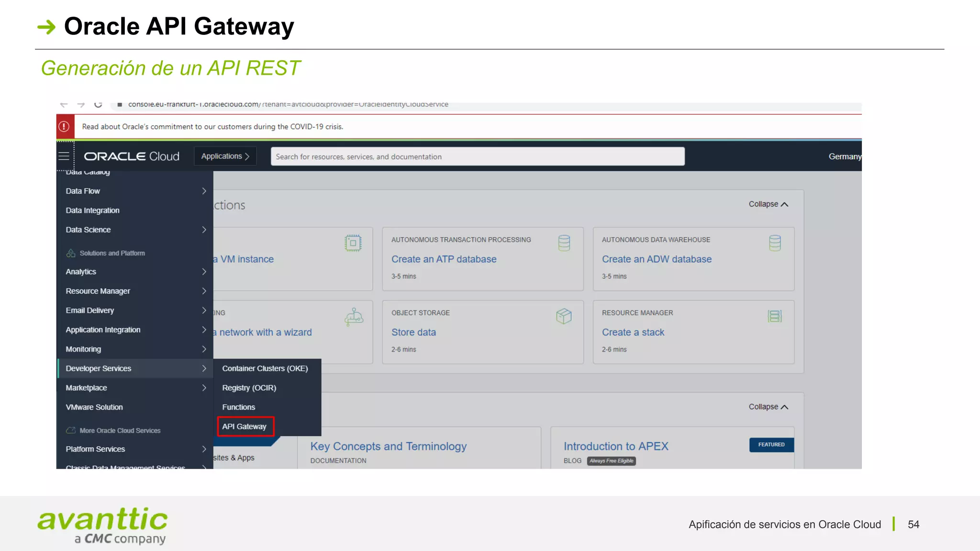Viewport: 980px width, 551px height.
Task: Click the browser back arrow
Action: [x=64, y=104]
